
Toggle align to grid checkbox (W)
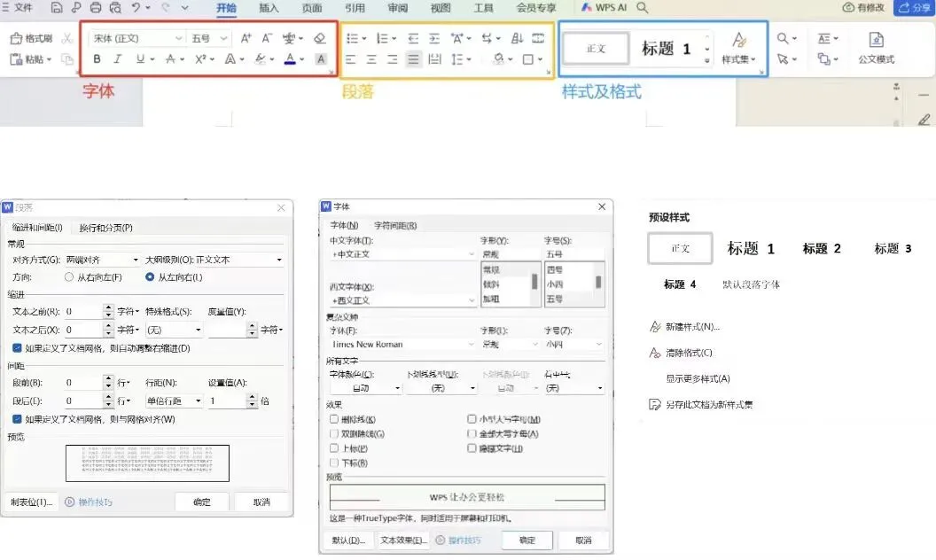point(17,419)
